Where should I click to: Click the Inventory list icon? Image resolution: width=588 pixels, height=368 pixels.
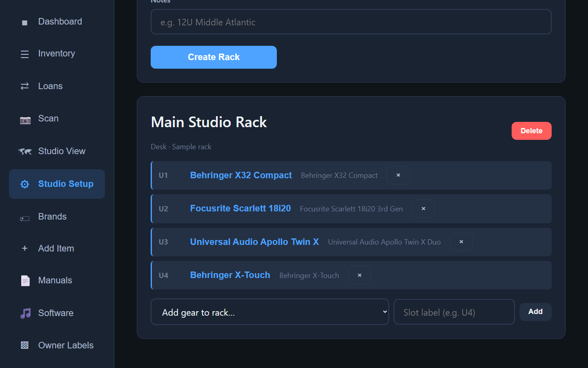coord(24,54)
